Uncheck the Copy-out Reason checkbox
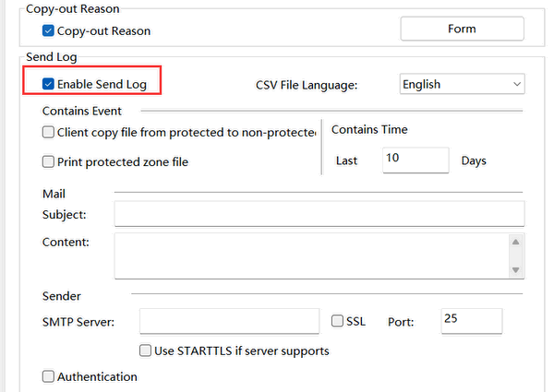The height and width of the screenshot is (392, 554). pos(49,30)
